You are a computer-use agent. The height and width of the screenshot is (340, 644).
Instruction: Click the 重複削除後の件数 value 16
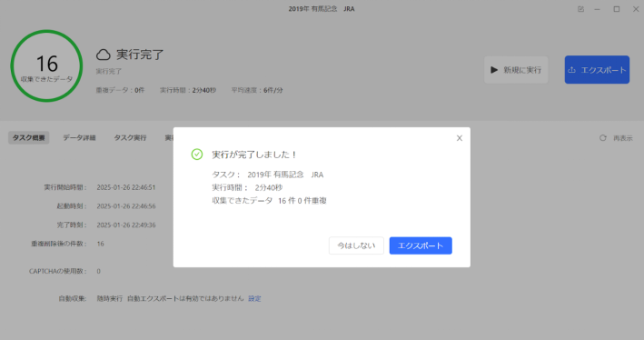click(100, 244)
